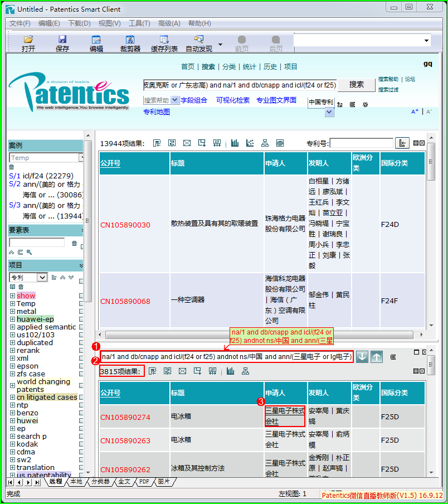The height and width of the screenshot is (504, 448).
Task: Switch to the 全文 bottom tab
Action: pos(124,482)
